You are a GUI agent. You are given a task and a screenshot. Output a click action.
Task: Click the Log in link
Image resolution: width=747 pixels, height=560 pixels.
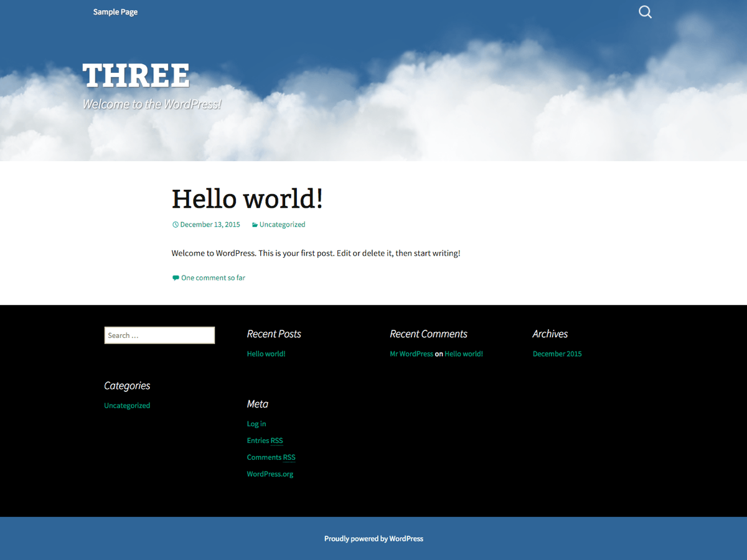coord(256,424)
